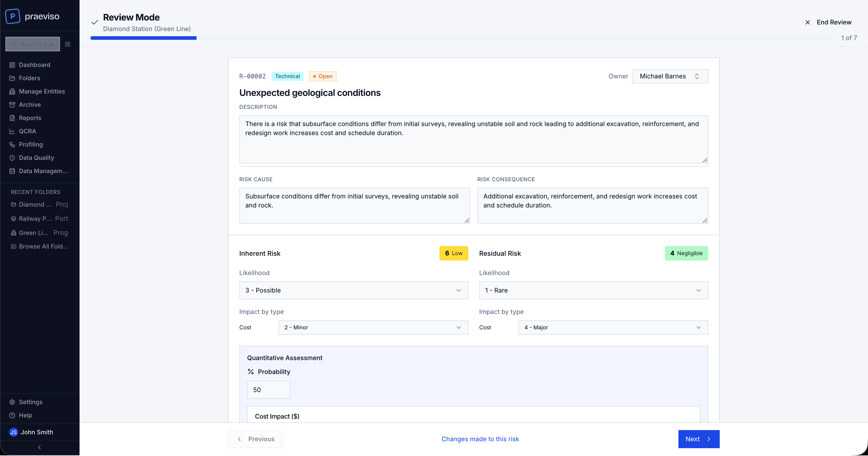Open Browse All Folders
The height and width of the screenshot is (456, 868).
(x=43, y=246)
